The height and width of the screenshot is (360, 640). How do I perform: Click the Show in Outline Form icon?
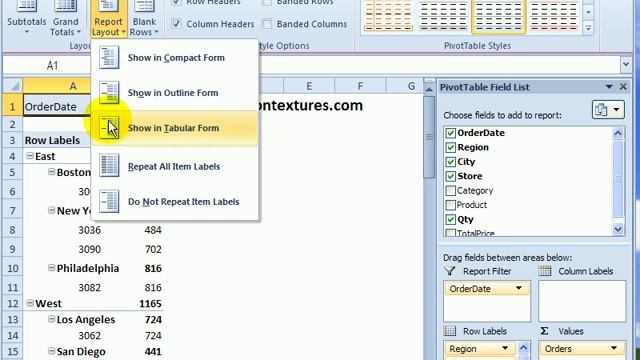tap(109, 92)
